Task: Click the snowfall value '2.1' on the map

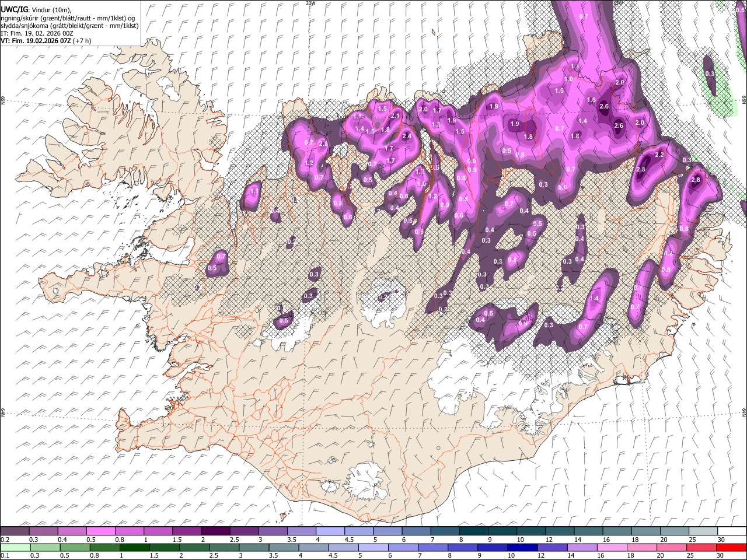Action: [x=395, y=116]
